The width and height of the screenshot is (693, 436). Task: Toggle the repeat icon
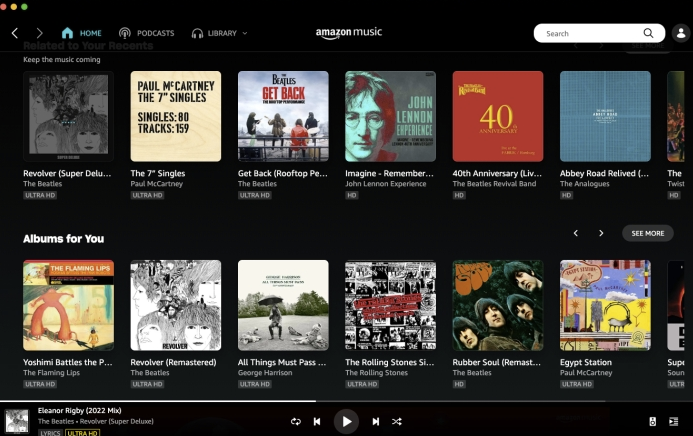[296, 421]
